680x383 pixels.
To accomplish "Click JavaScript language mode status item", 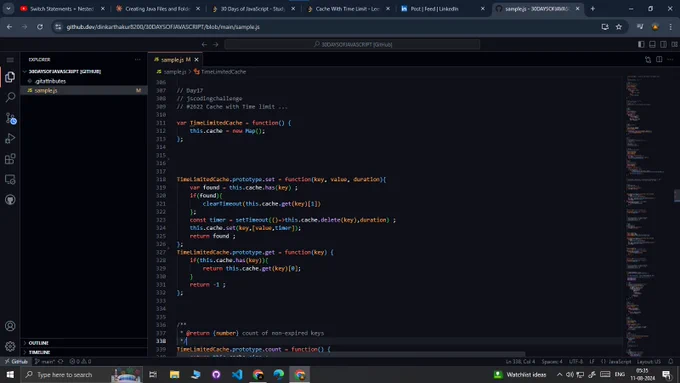I will [616, 361].
